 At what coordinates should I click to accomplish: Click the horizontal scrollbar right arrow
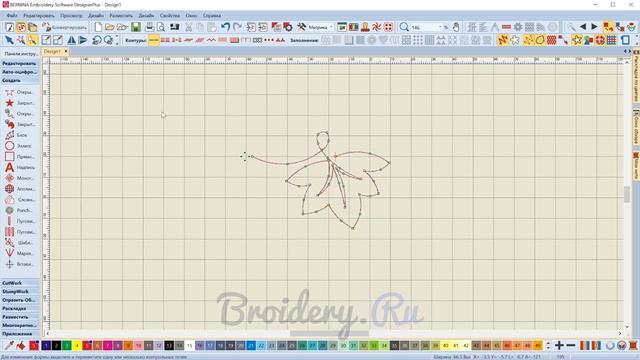[620, 333]
